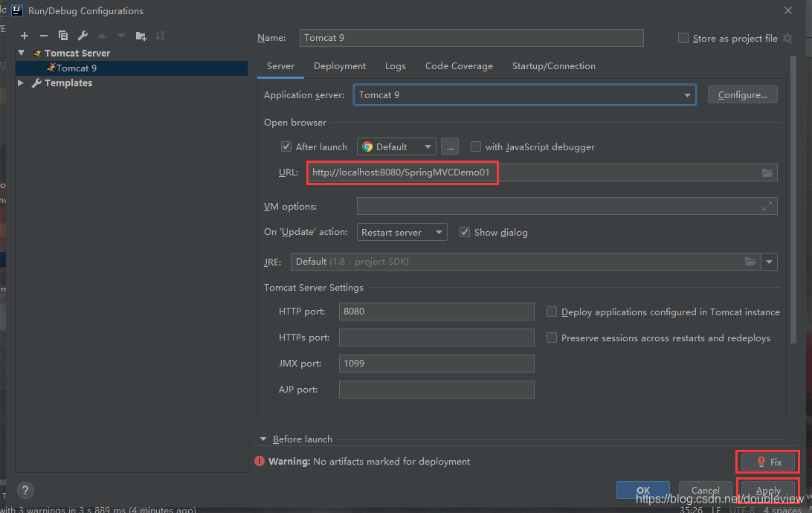Open On Update action Restart server dropdown
This screenshot has height=513, width=812.
click(x=402, y=232)
